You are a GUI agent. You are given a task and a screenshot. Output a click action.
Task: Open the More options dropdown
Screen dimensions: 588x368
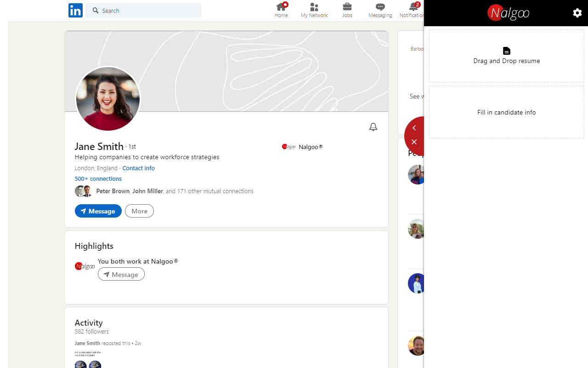139,211
